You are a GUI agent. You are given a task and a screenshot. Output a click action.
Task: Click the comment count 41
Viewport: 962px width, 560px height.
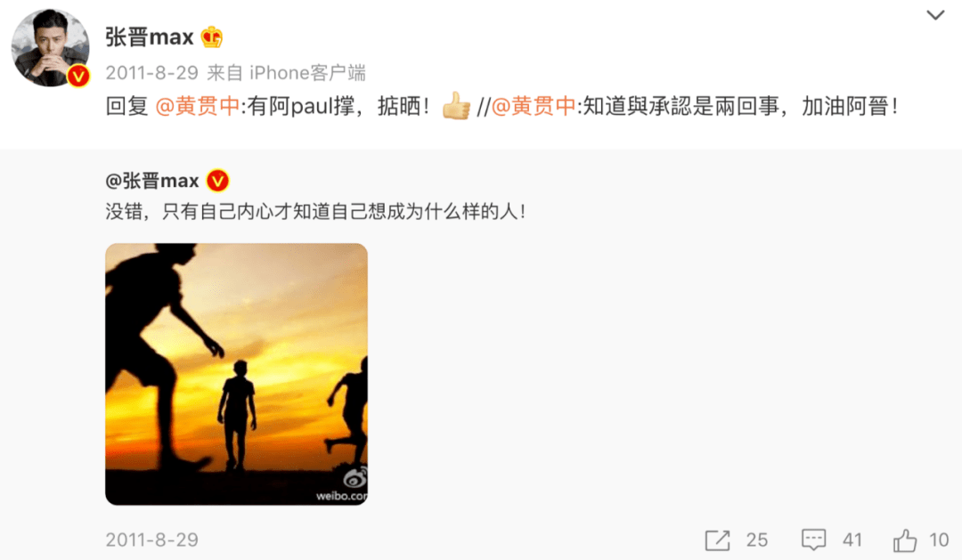tap(852, 540)
